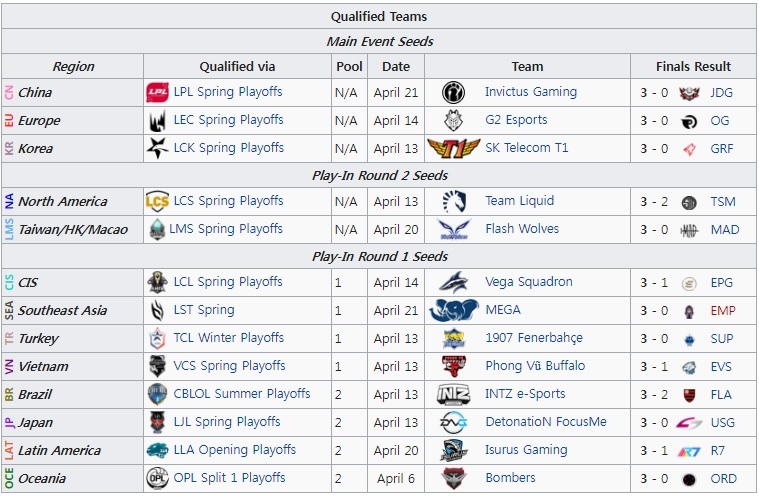Click the Bombers team logo
The height and width of the screenshot is (496, 759).
tap(453, 478)
